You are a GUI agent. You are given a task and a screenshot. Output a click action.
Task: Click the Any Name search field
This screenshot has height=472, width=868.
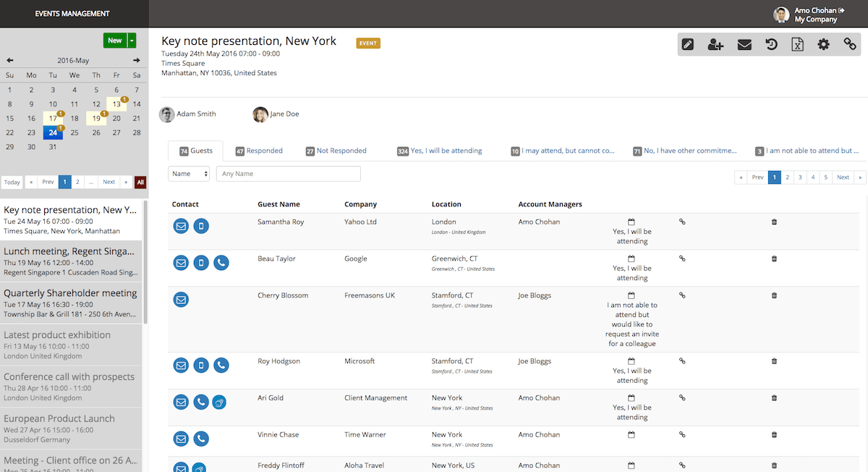coord(288,174)
